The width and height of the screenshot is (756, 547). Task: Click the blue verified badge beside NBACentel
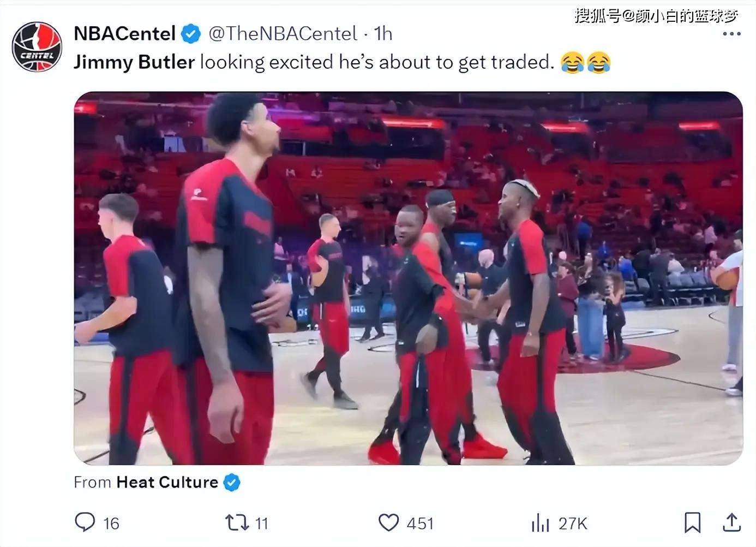click(x=190, y=34)
